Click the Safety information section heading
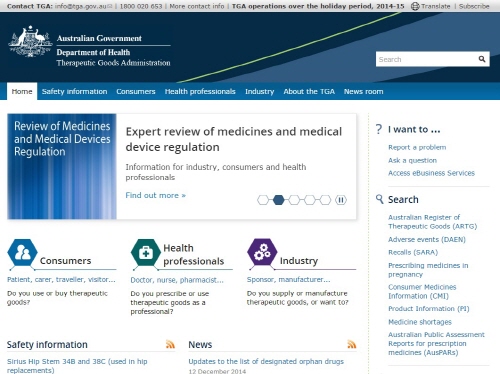This screenshot has width=500, height=374. click(47, 344)
